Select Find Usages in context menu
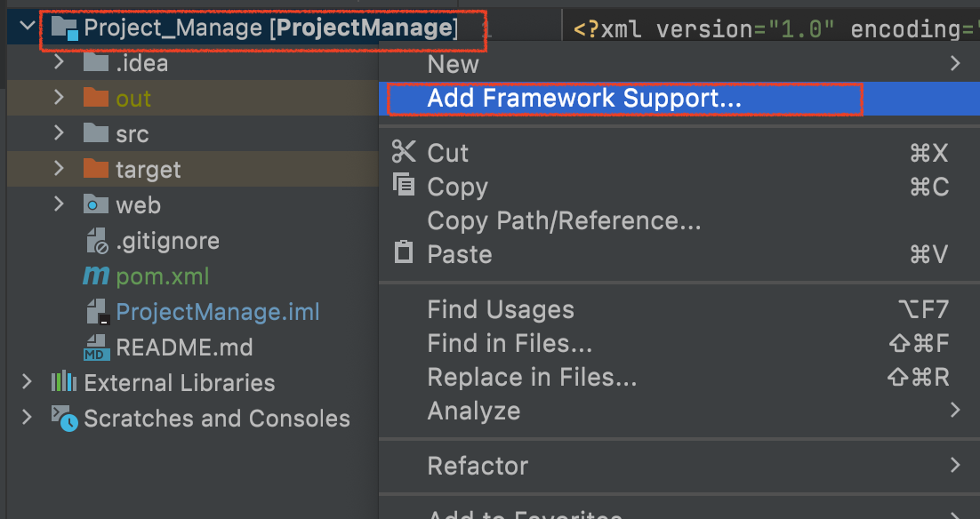The height and width of the screenshot is (519, 980). point(501,309)
